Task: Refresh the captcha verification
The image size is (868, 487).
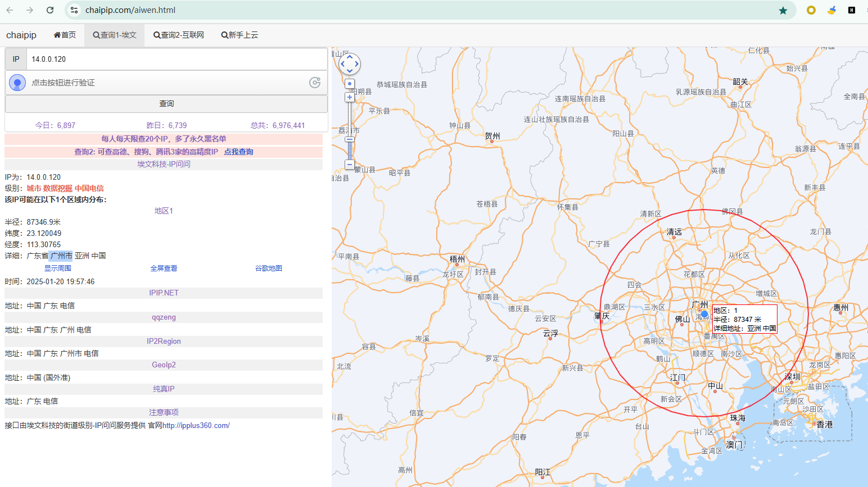Action: (x=315, y=83)
